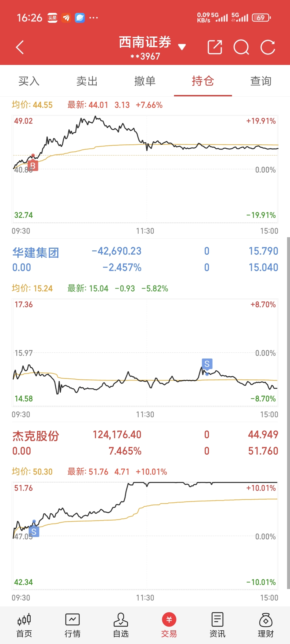Click the S marker on 华建集团 chart
This screenshot has width=290, height=644.
(207, 364)
